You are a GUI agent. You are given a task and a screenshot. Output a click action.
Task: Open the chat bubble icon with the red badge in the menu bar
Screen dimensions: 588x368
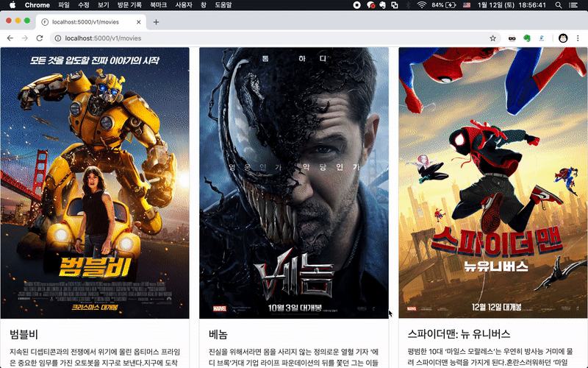point(370,5)
